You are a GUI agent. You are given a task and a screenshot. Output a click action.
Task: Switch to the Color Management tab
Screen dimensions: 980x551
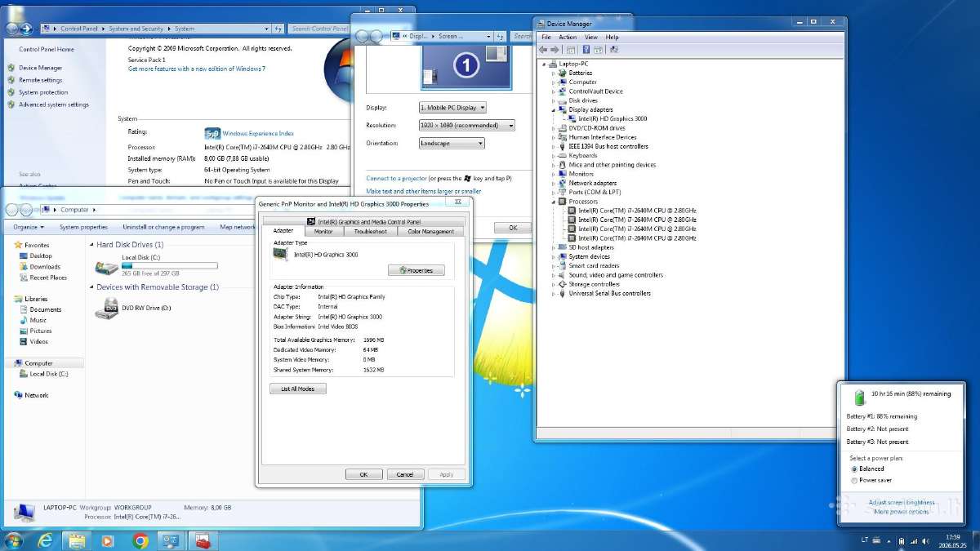431,232
